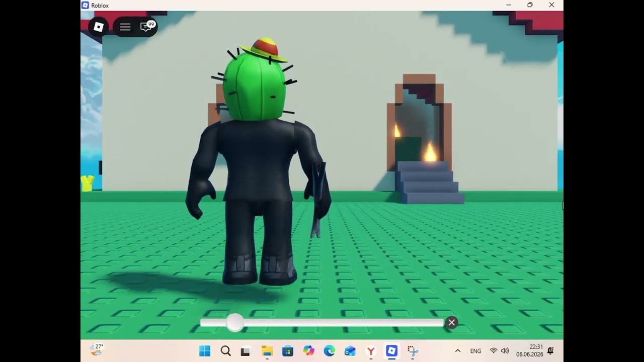Open the volume speaker tray icon
The height and width of the screenshot is (362, 644).
[x=505, y=351]
